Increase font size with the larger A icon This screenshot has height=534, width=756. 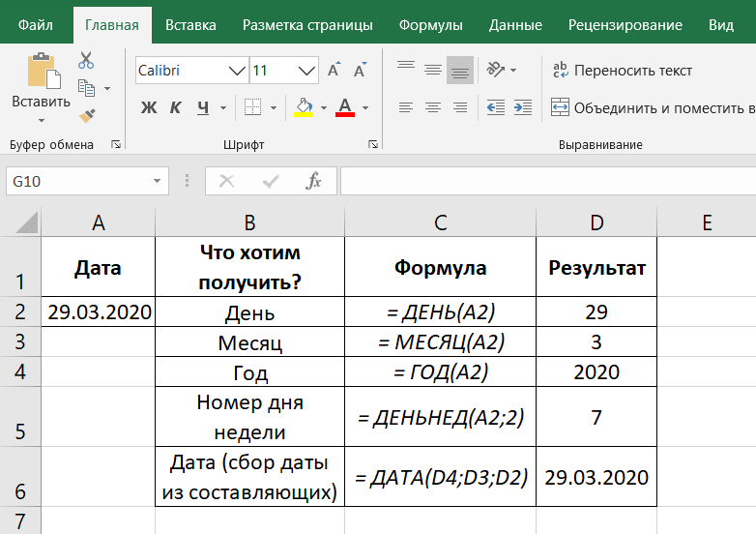point(334,71)
